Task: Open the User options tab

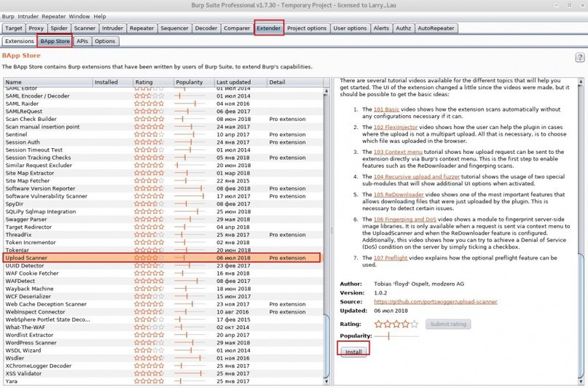Action: coord(350,28)
